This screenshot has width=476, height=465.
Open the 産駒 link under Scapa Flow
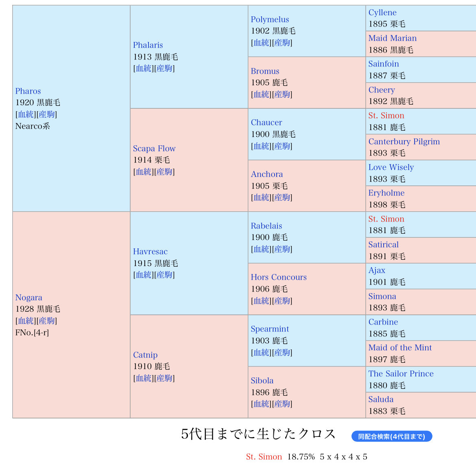(x=164, y=172)
